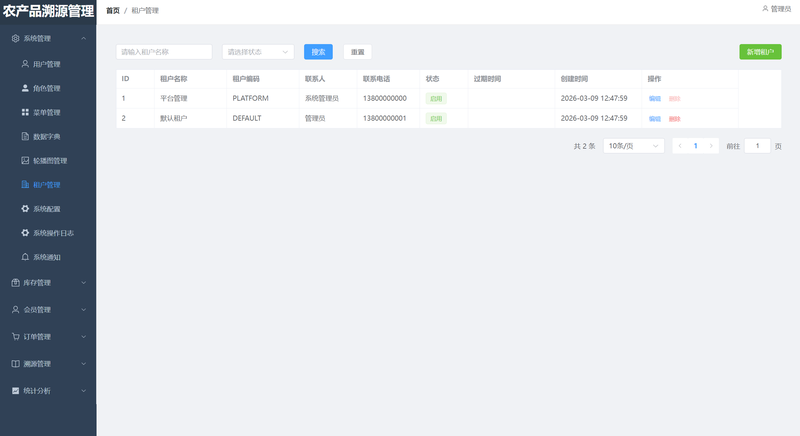Screen dimensions: 800x436
Task: Open 系统操作日志 sidebar item
Action: (x=52, y=233)
